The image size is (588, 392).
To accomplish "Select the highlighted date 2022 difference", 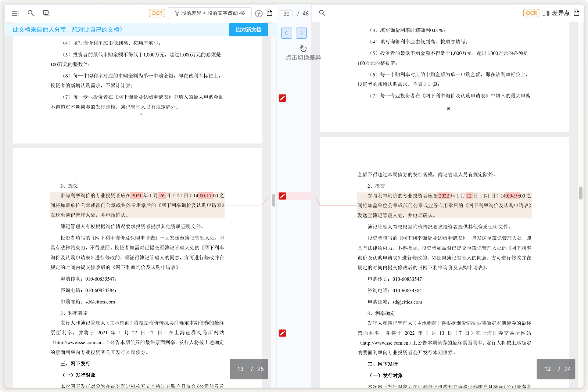I will tap(444, 196).
